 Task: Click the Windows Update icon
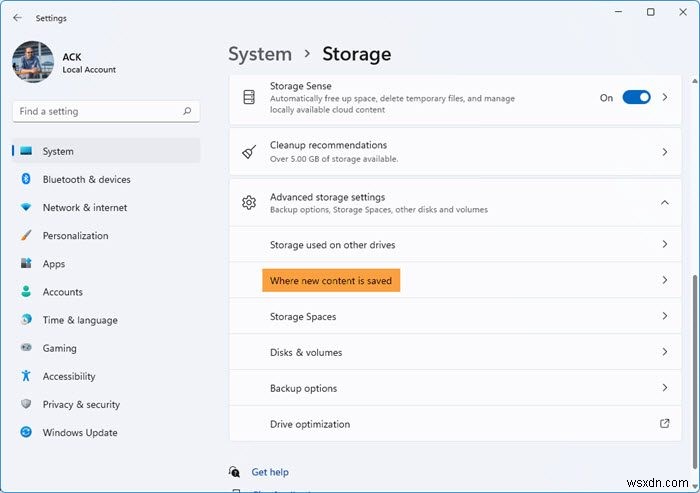coord(26,433)
